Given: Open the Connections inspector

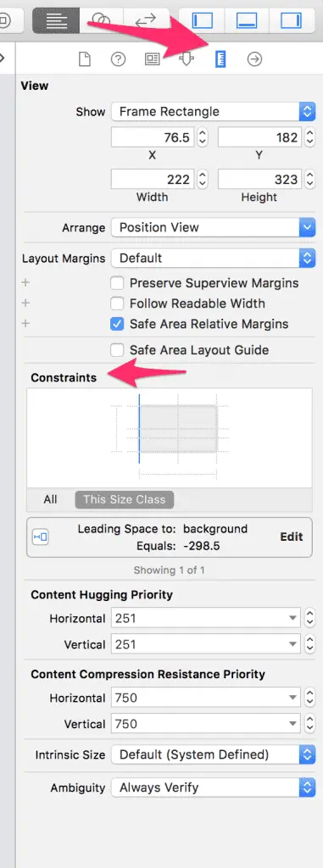Looking at the screenshot, I should [x=254, y=59].
